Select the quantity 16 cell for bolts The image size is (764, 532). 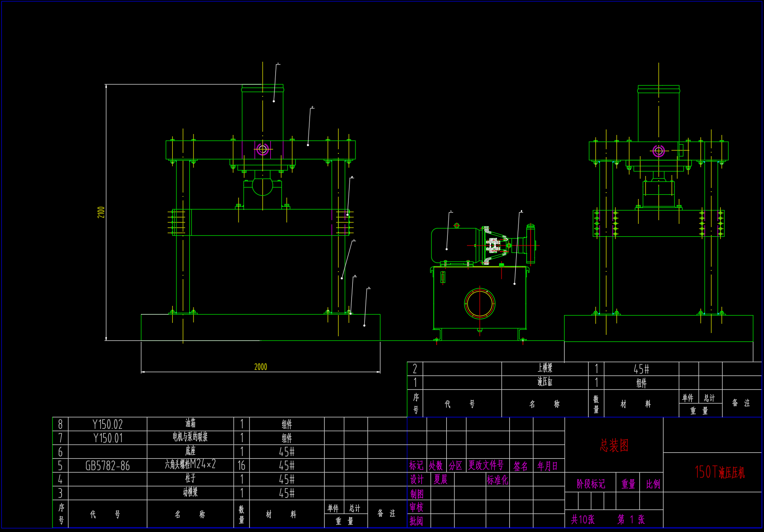pyautogui.click(x=241, y=466)
